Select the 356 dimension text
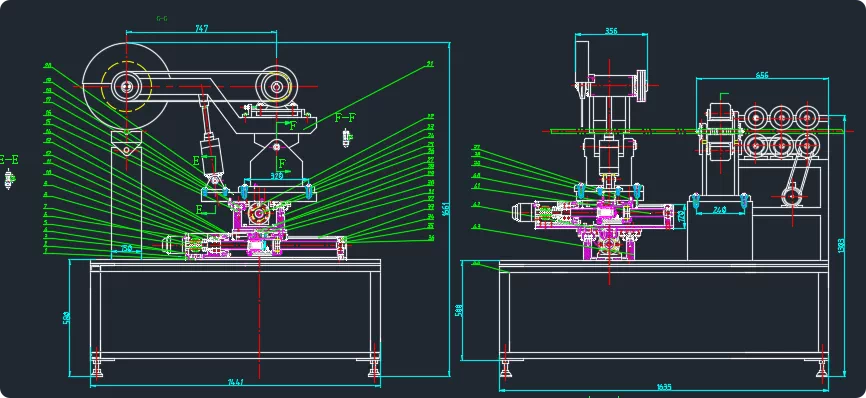 pos(611,31)
